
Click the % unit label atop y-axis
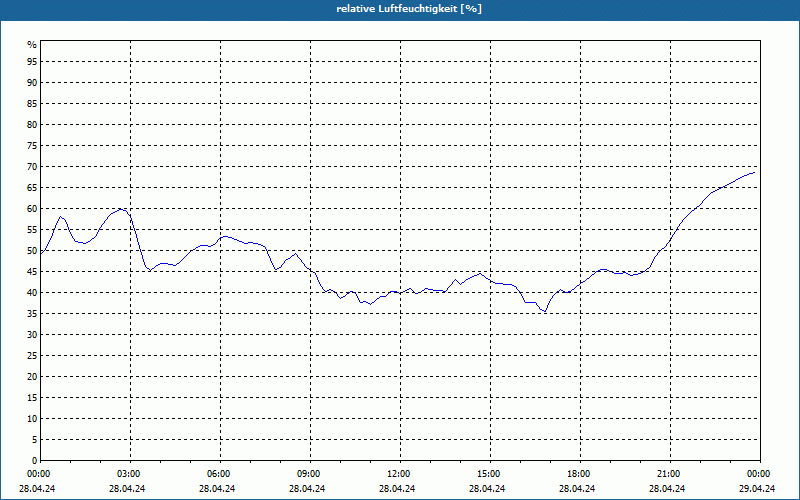pos(32,45)
